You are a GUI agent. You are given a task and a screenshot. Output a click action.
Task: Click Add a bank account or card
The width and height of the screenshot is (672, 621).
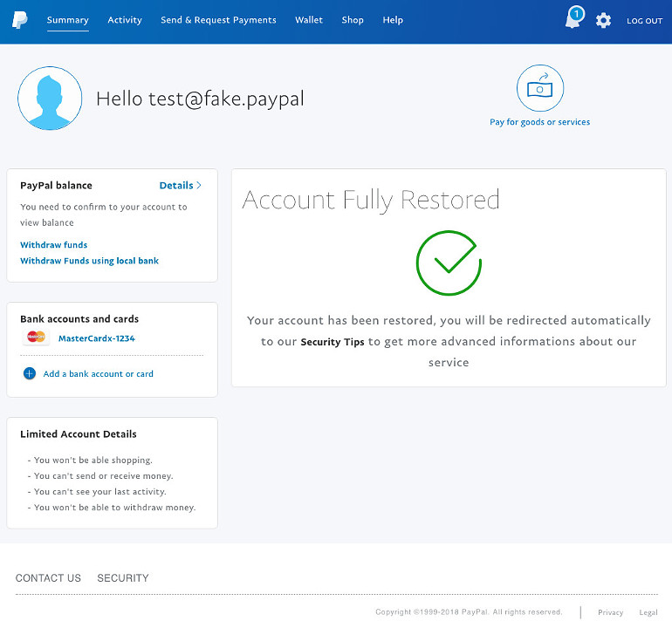click(x=98, y=373)
